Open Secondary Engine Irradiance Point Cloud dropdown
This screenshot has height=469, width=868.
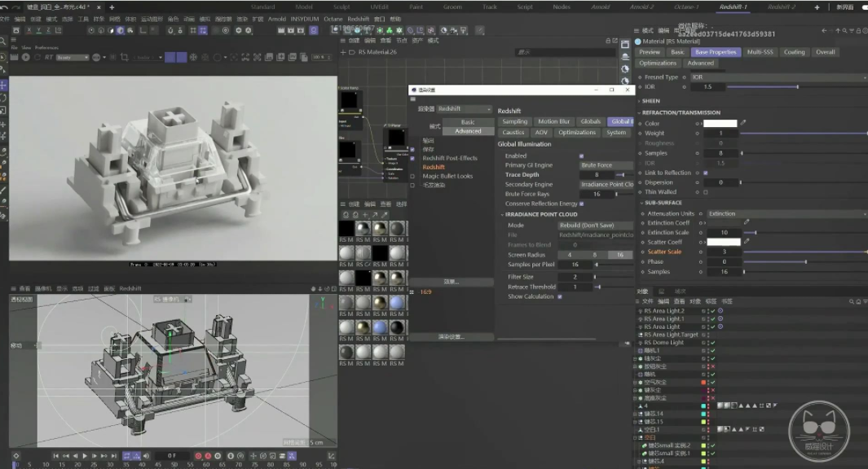pos(606,185)
